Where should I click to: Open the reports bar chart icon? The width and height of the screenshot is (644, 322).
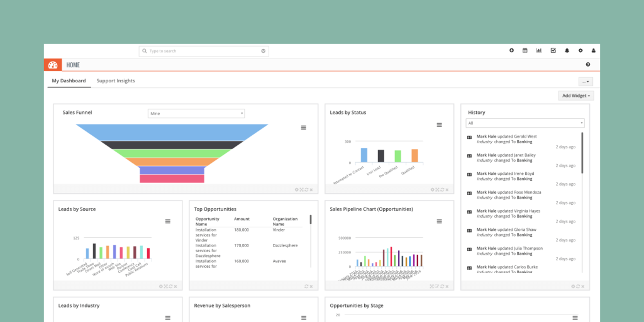(x=539, y=50)
